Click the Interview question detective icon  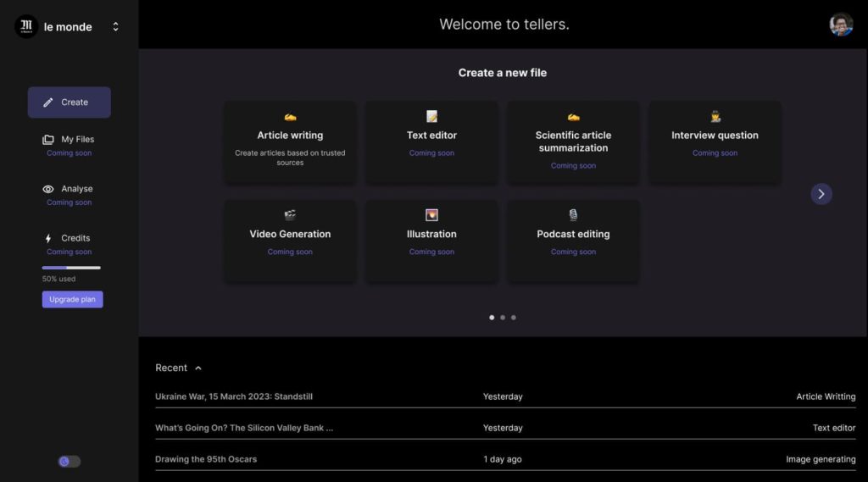[715, 116]
